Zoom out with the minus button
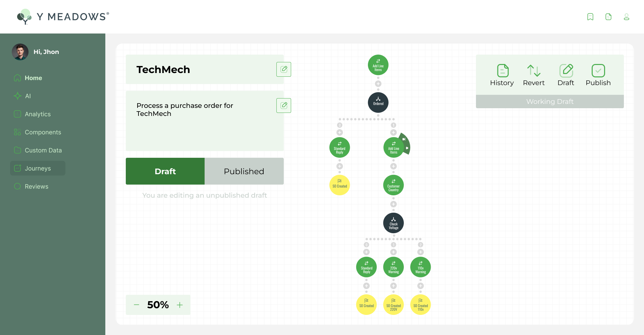The height and width of the screenshot is (335, 644). 137,305
